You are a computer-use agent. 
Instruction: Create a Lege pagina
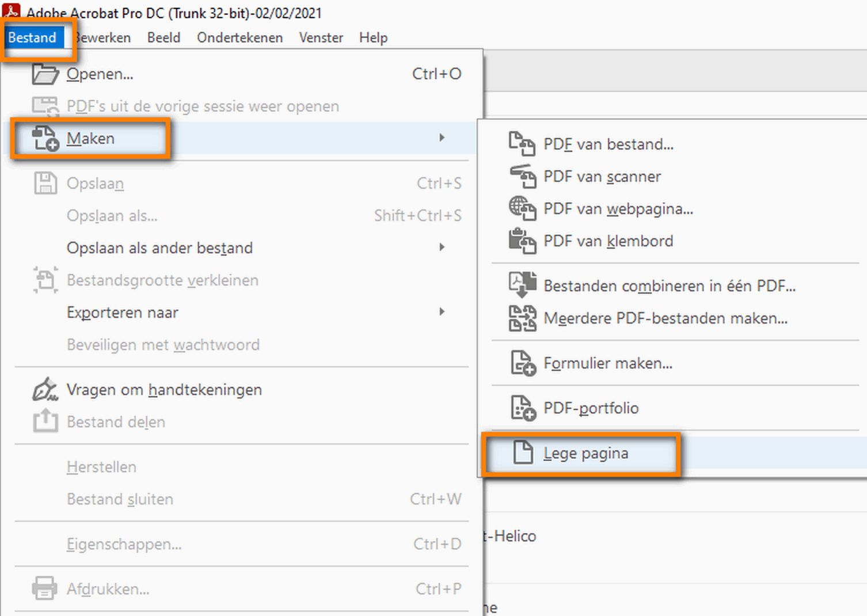pos(585,453)
